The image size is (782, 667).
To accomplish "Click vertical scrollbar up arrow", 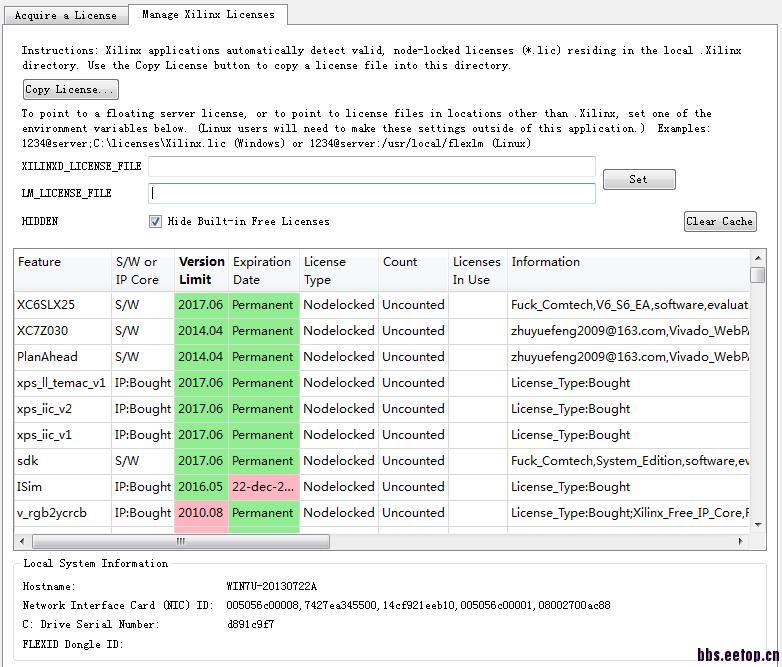I will [758, 258].
